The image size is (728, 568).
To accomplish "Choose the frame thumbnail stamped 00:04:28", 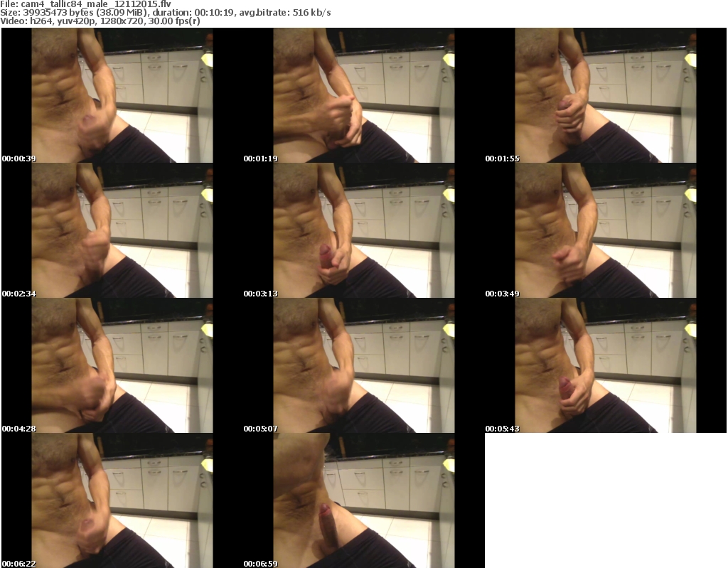I will pos(122,365).
